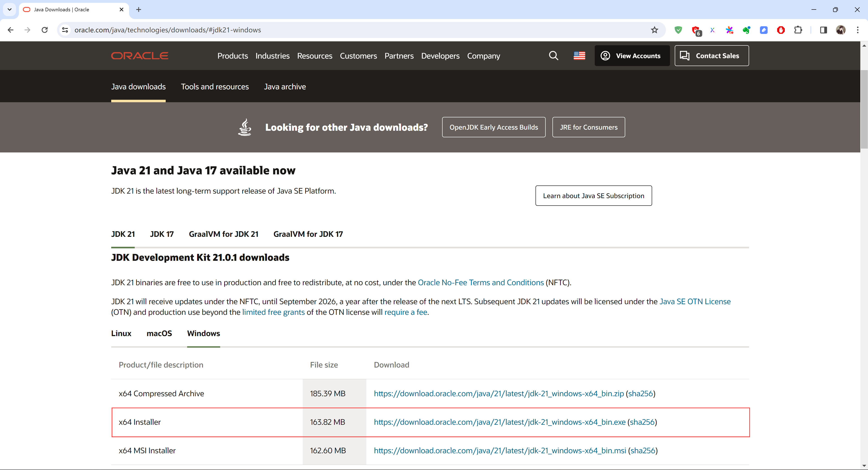Open the Customers menu
This screenshot has height=470, width=868.
coord(358,56)
